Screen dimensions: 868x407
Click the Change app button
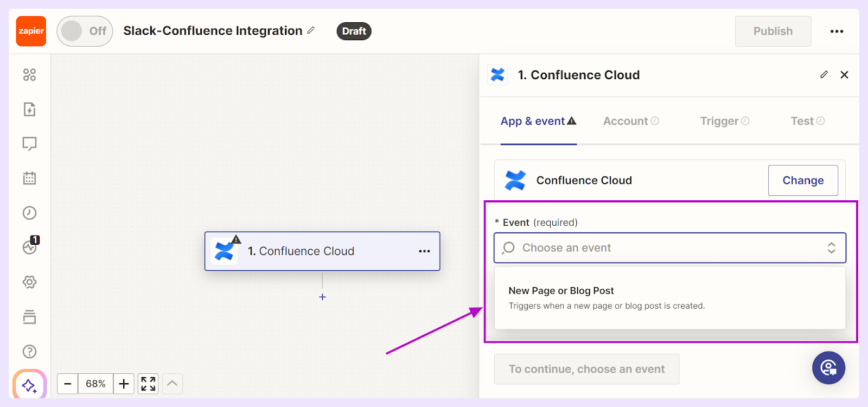(x=803, y=180)
